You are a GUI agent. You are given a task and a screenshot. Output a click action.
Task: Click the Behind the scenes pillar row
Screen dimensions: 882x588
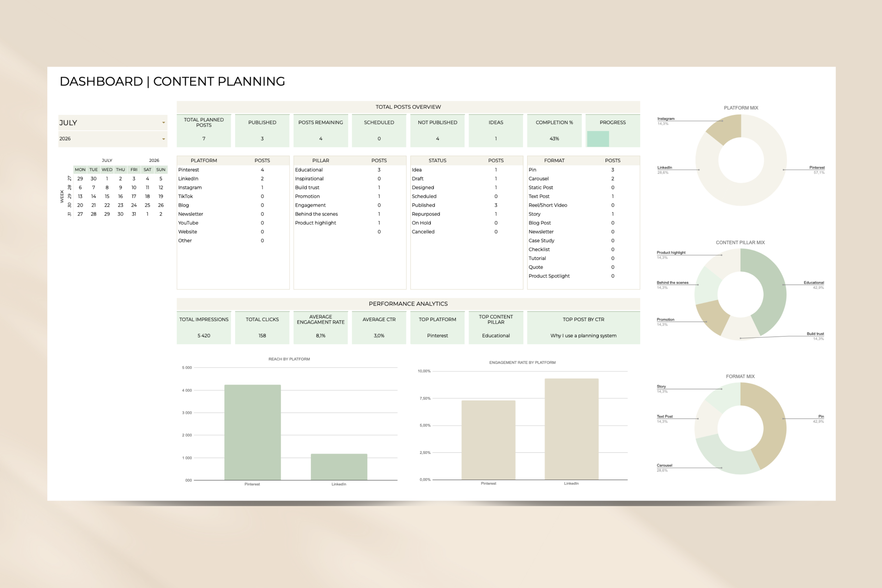pyautogui.click(x=350, y=214)
